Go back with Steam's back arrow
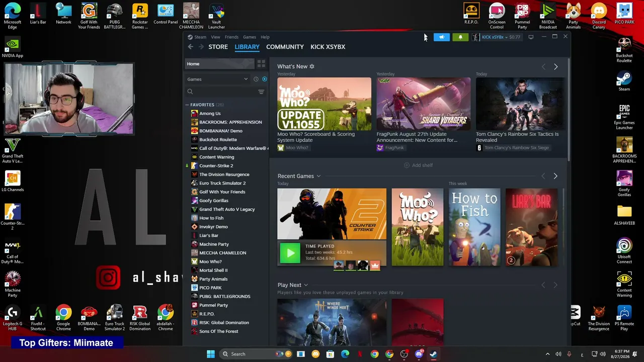This screenshot has height=362, width=644. pos(190,47)
